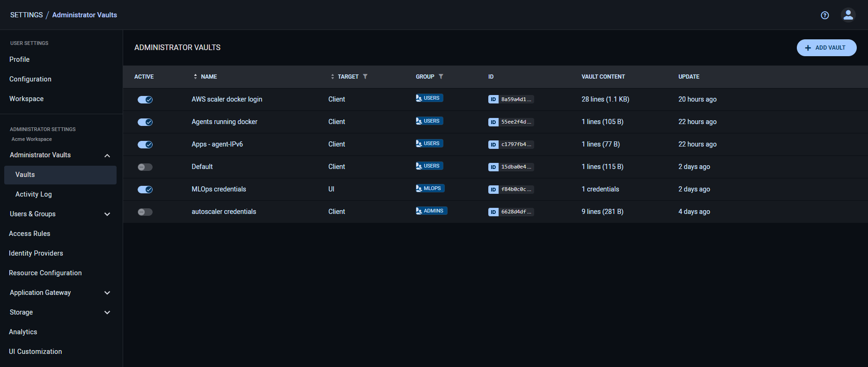Click the Add Vault button

pyautogui.click(x=826, y=48)
